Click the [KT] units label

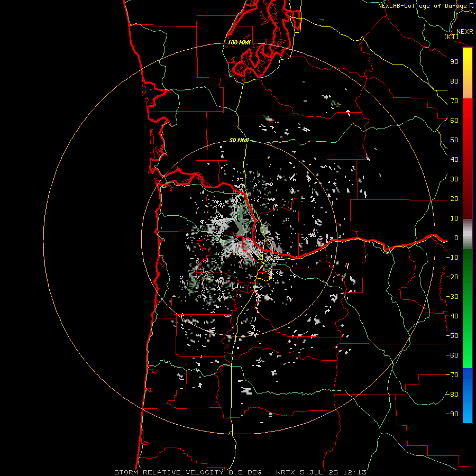click(x=452, y=36)
